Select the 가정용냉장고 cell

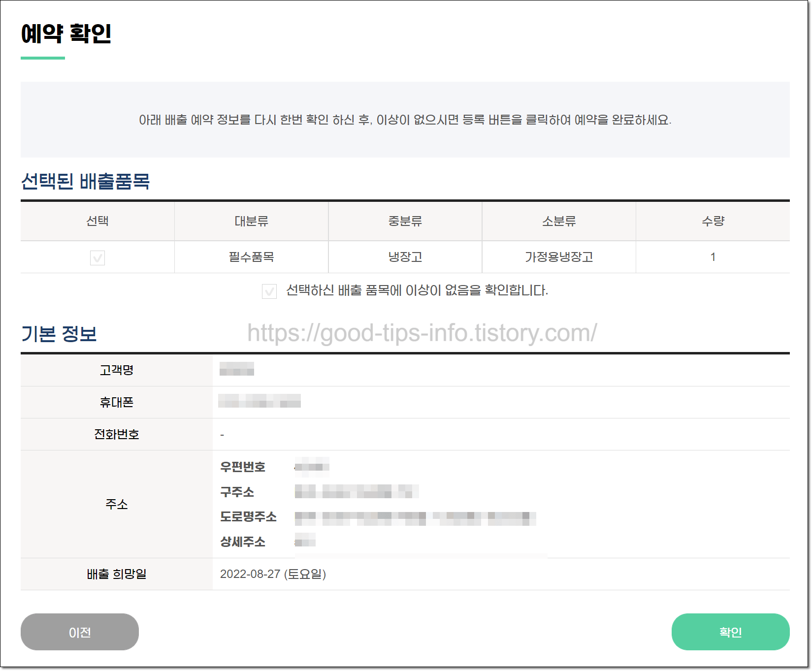(559, 257)
